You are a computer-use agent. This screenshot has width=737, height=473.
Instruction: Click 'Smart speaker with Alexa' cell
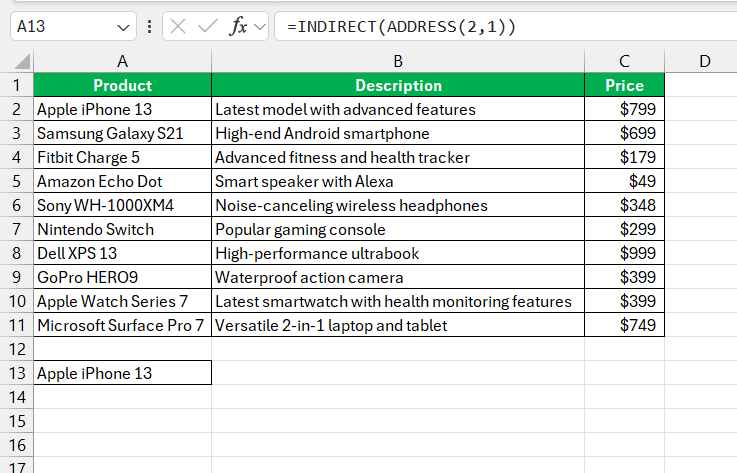tap(398, 181)
